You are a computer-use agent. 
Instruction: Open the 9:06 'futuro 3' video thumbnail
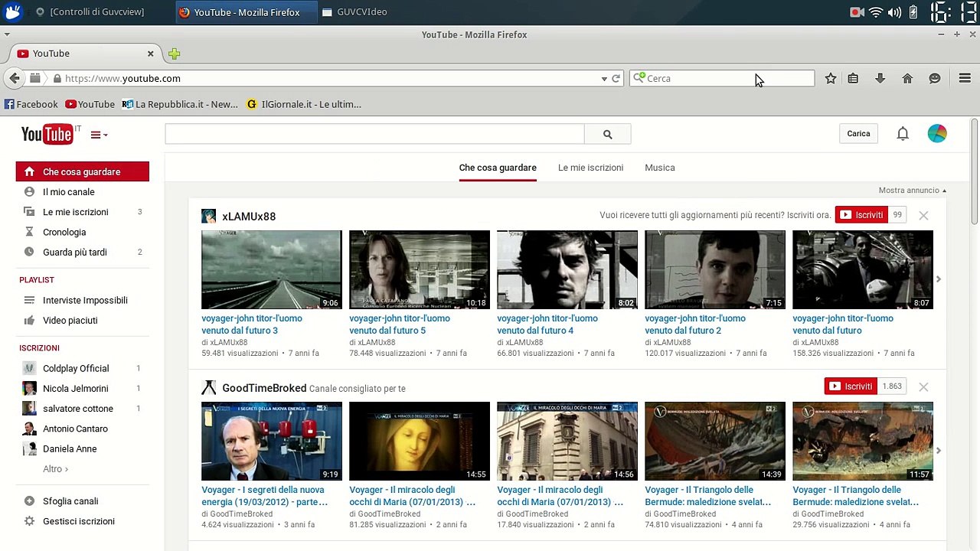[272, 269]
